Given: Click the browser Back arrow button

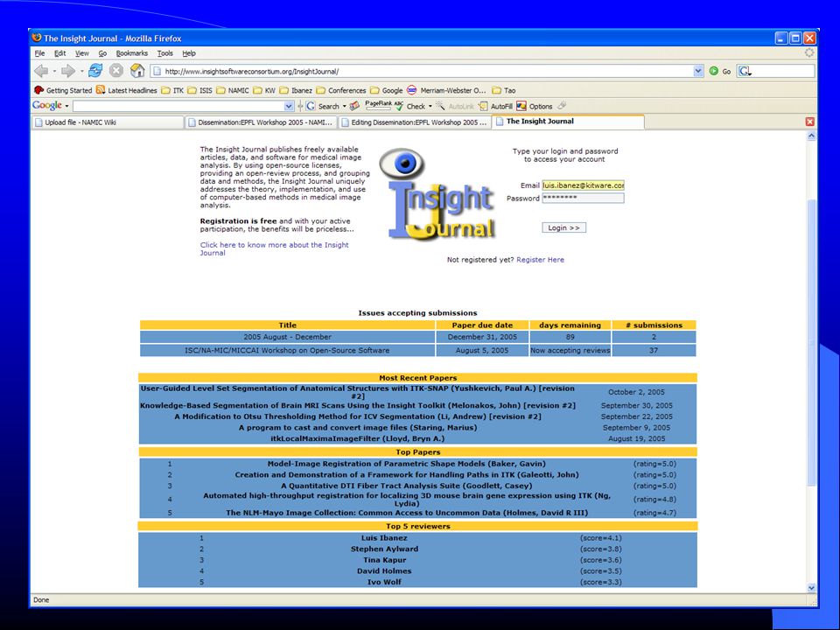Looking at the screenshot, I should [41, 71].
